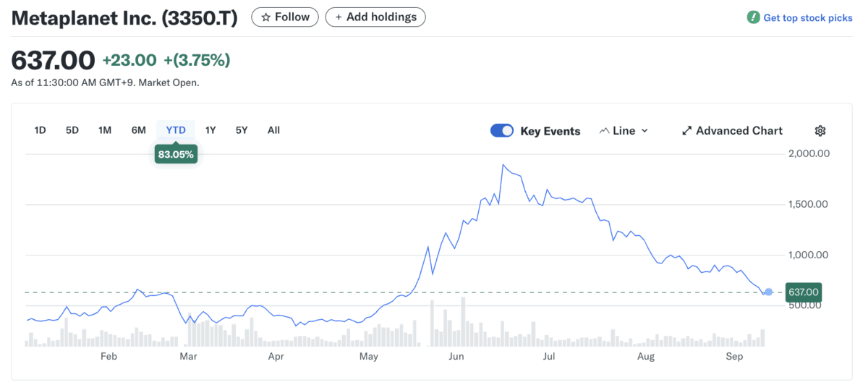868x385 pixels.
Task: Click the Mar x-axis label
Action: tap(189, 357)
